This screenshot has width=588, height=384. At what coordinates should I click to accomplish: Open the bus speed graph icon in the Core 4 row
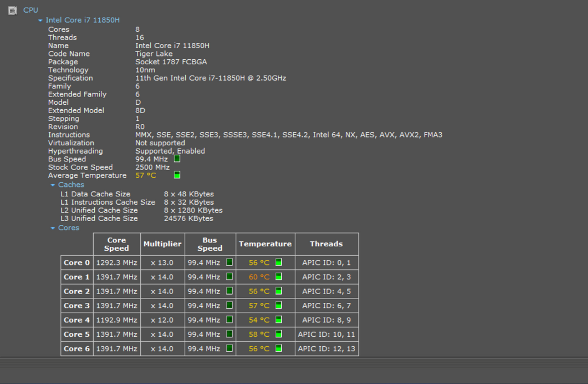tap(230, 319)
